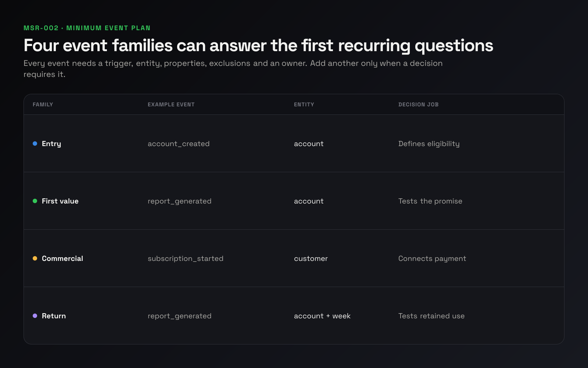The height and width of the screenshot is (368, 588).
Task: Click the account_created event cell
Action: click(x=179, y=144)
